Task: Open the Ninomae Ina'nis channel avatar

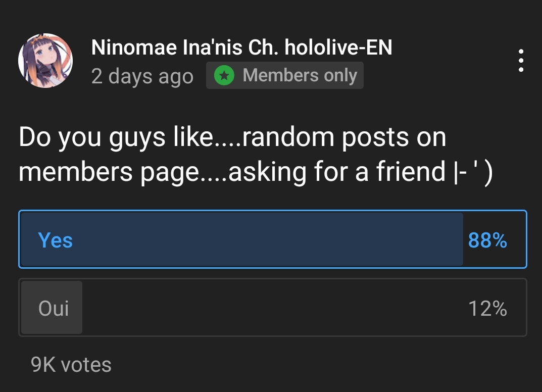Action: coord(45,61)
